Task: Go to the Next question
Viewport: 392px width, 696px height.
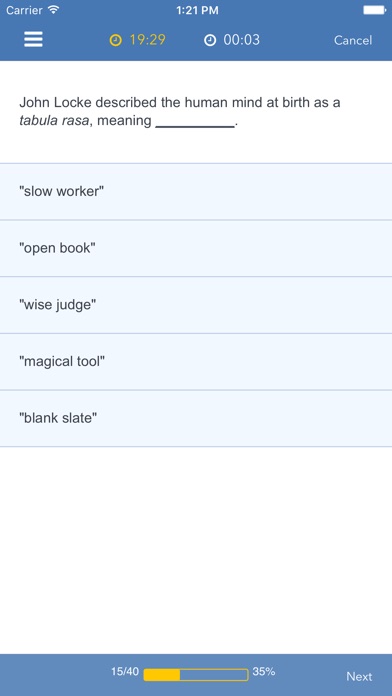Action: (x=359, y=676)
